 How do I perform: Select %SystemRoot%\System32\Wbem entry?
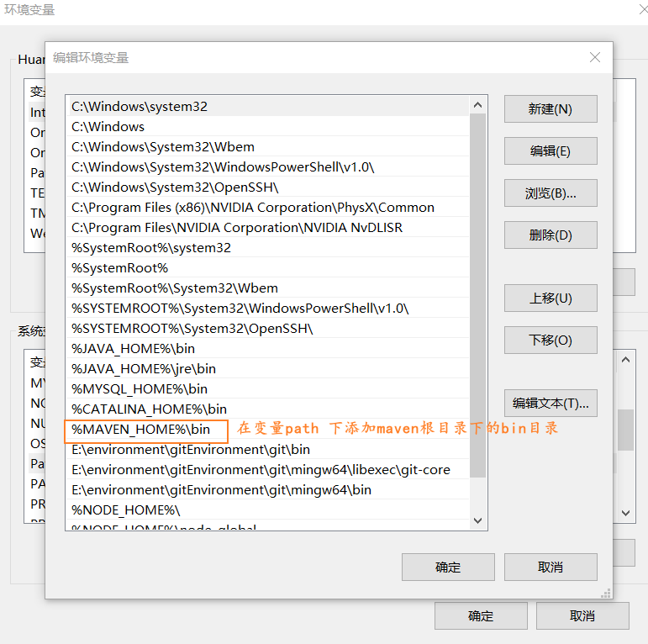pos(268,288)
